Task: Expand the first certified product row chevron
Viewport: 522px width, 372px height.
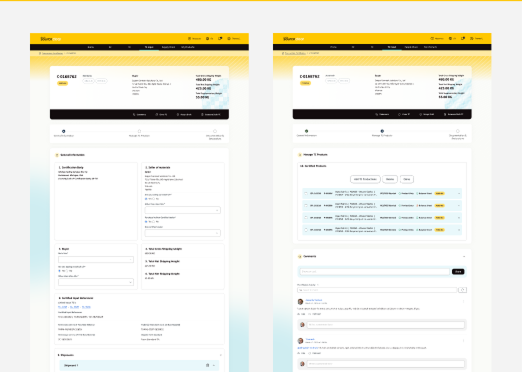Action: pyautogui.click(x=459, y=193)
